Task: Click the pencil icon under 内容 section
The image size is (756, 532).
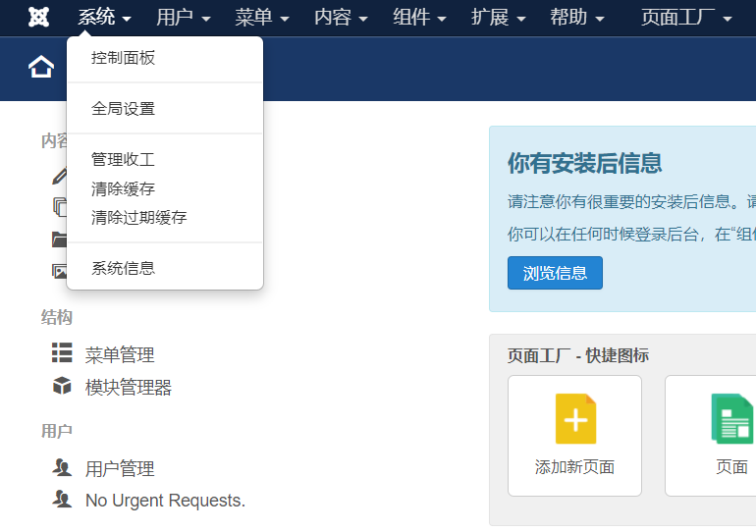Action: (x=59, y=176)
